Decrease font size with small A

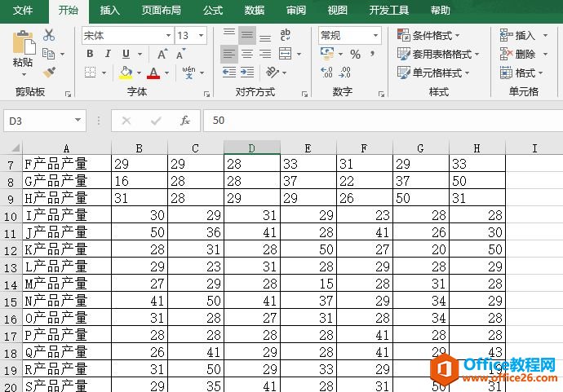(180, 54)
